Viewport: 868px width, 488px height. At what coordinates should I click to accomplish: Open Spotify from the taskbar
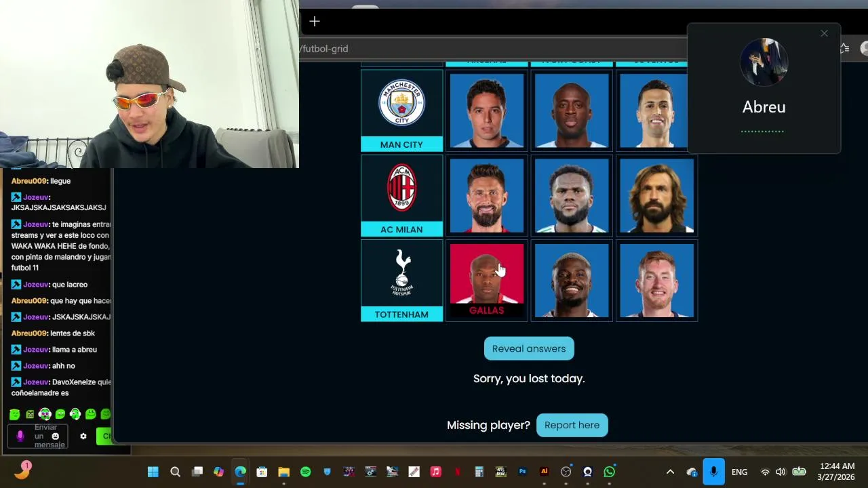(x=305, y=472)
